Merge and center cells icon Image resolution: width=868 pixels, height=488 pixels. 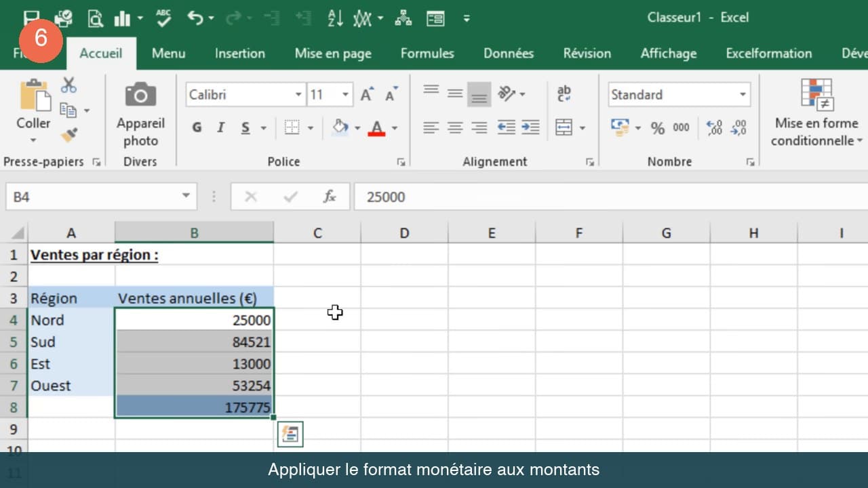click(x=564, y=127)
